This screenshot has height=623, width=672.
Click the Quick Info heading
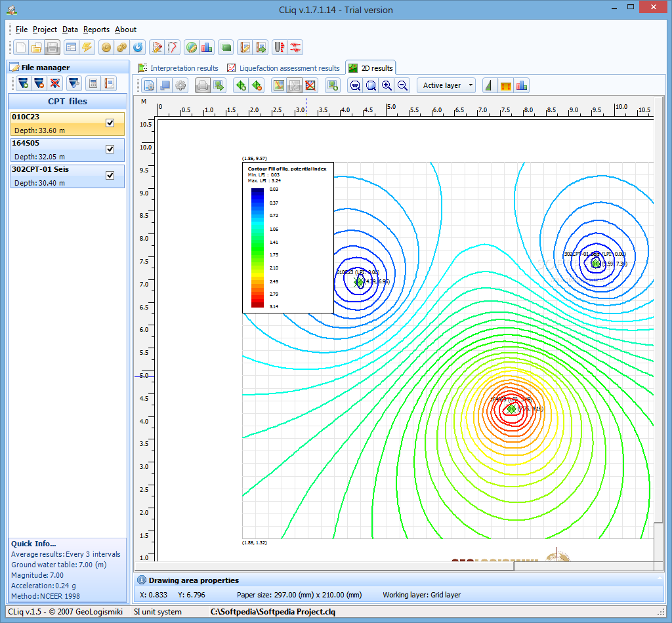[33, 544]
